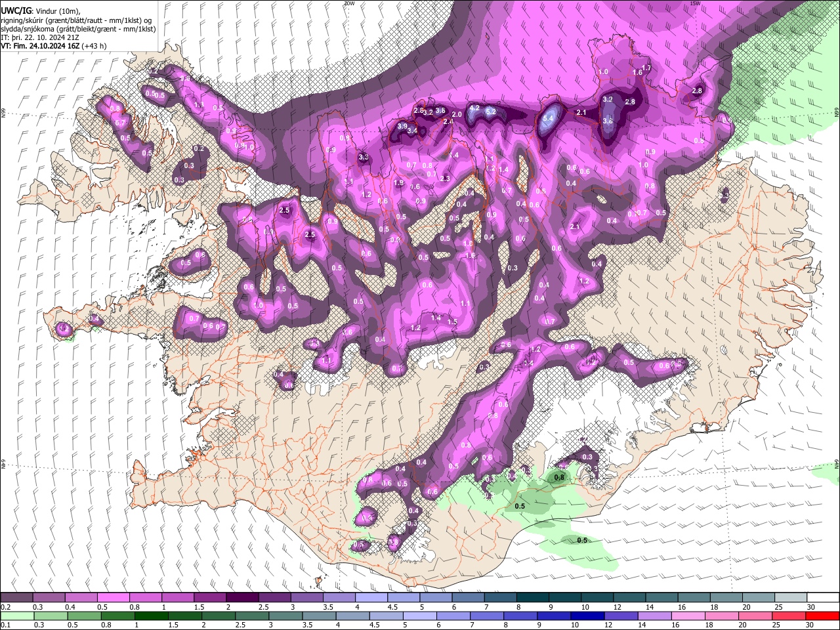This screenshot has width=840, height=630.
Task: Click the 1.7 snowfall value on the map
Action: (646, 68)
